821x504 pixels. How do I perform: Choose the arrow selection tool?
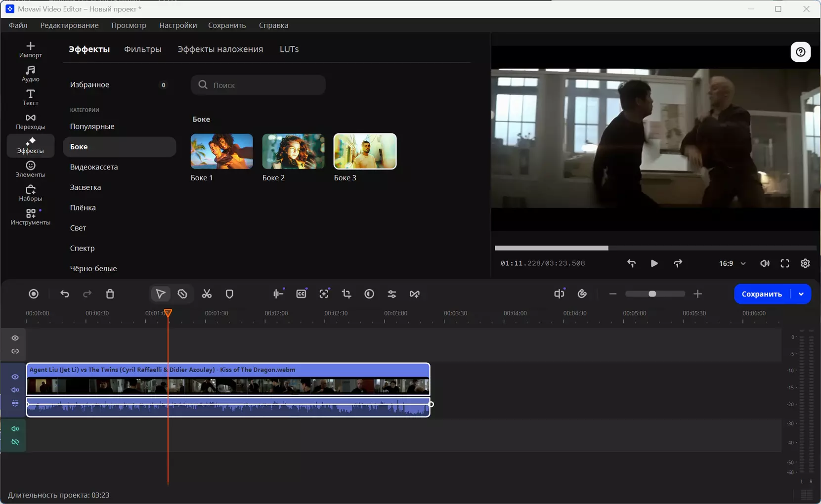161,294
